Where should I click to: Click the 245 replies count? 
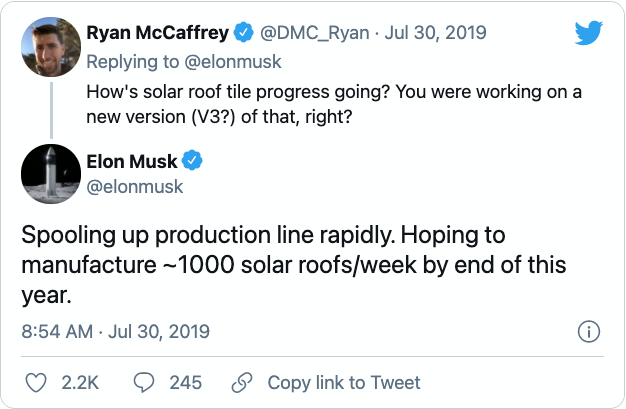coord(185,382)
